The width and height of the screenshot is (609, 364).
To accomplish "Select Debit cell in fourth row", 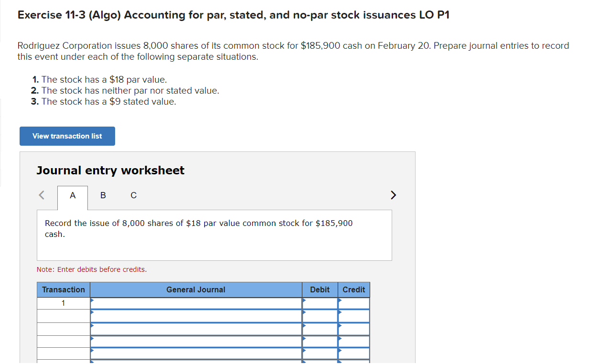I will click(x=320, y=342).
